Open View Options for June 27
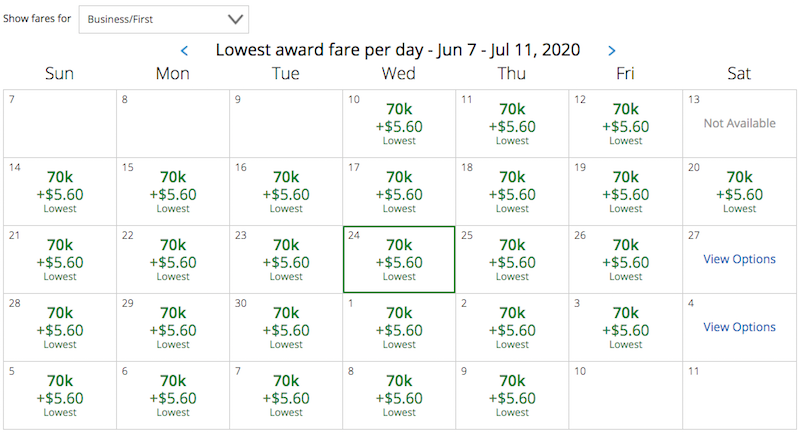 click(x=739, y=259)
